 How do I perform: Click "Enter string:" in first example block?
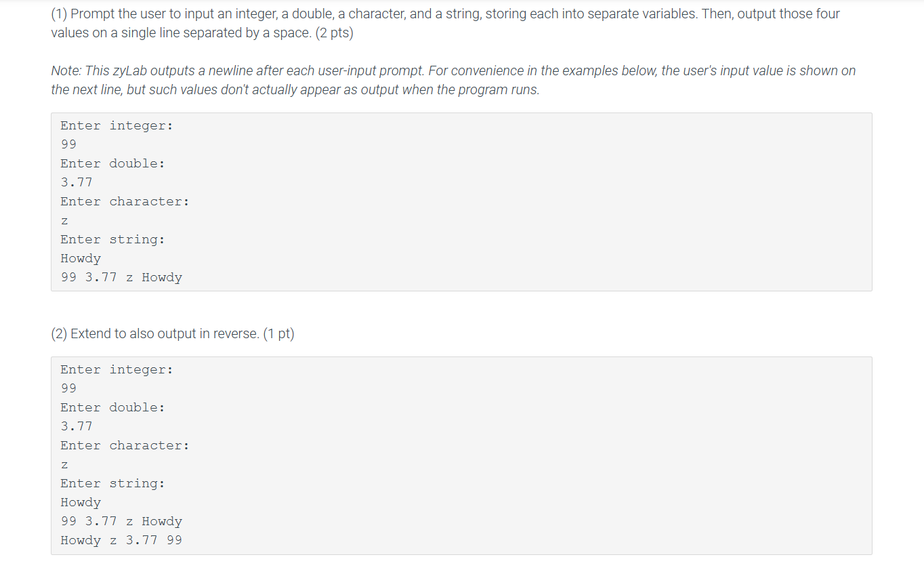[112, 239]
